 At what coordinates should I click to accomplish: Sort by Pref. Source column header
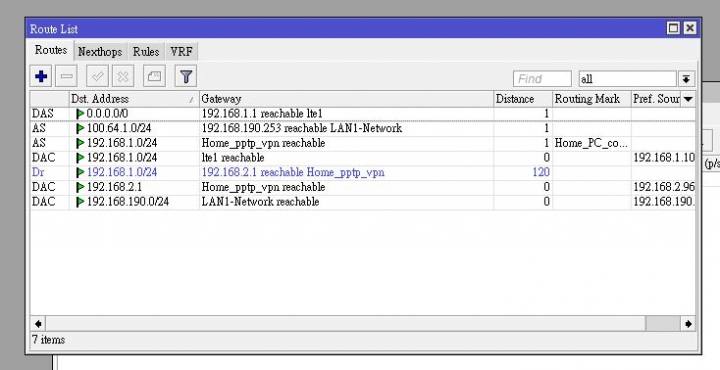[x=656, y=99]
